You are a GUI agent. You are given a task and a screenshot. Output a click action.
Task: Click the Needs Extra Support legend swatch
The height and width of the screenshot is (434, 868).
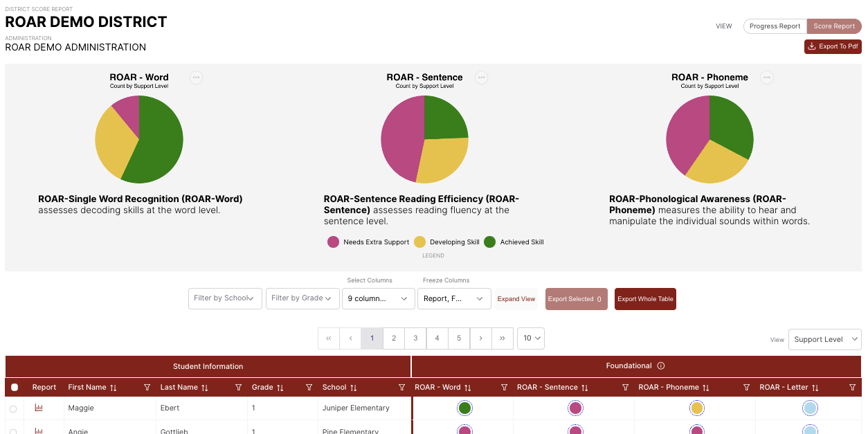333,242
